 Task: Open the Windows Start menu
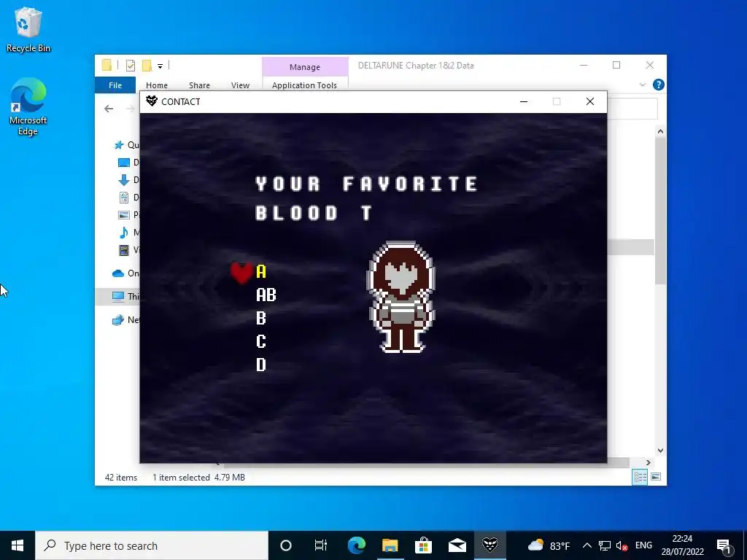pyautogui.click(x=18, y=545)
